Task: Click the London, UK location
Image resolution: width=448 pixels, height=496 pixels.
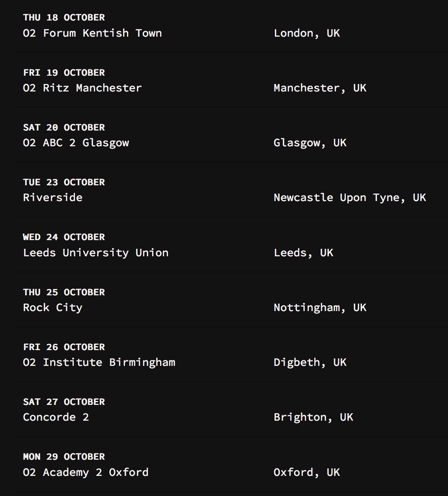Action: tap(307, 33)
